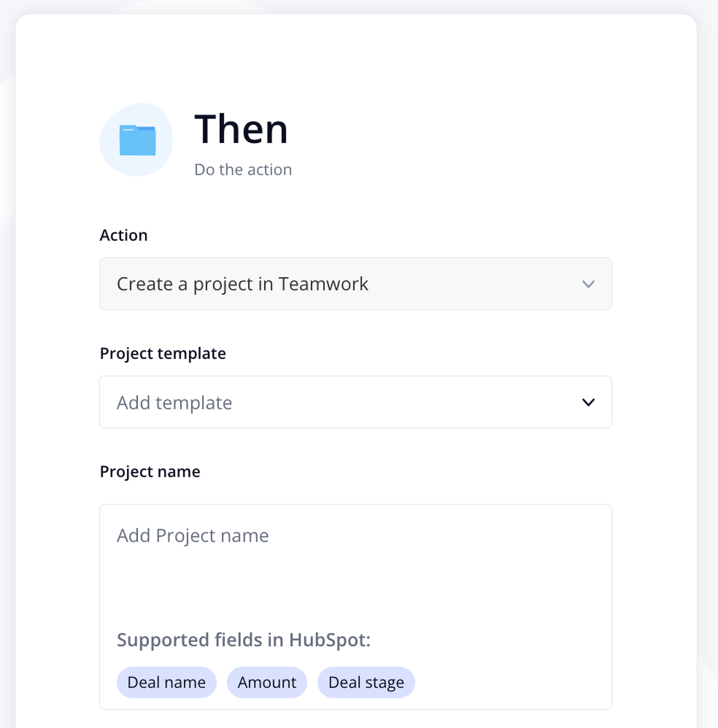Open the Action dropdown showing Create a project in Teamwork
718x728 pixels.
(355, 284)
